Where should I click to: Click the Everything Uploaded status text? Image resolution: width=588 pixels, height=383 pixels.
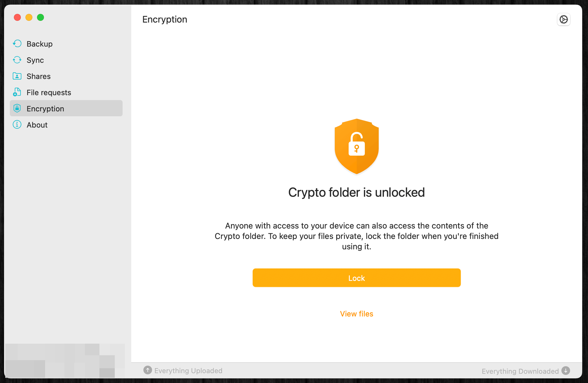click(x=188, y=371)
